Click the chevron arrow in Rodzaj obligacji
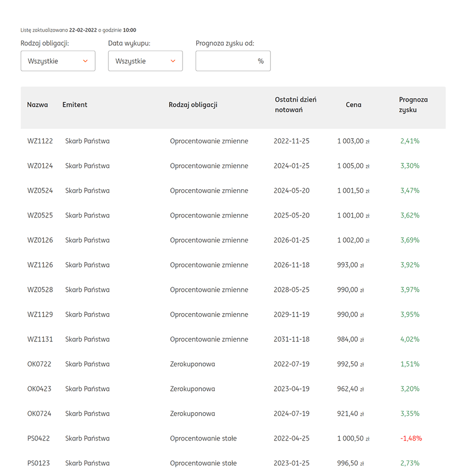Image resolution: width=473 pixels, height=476 pixels. coord(85,61)
